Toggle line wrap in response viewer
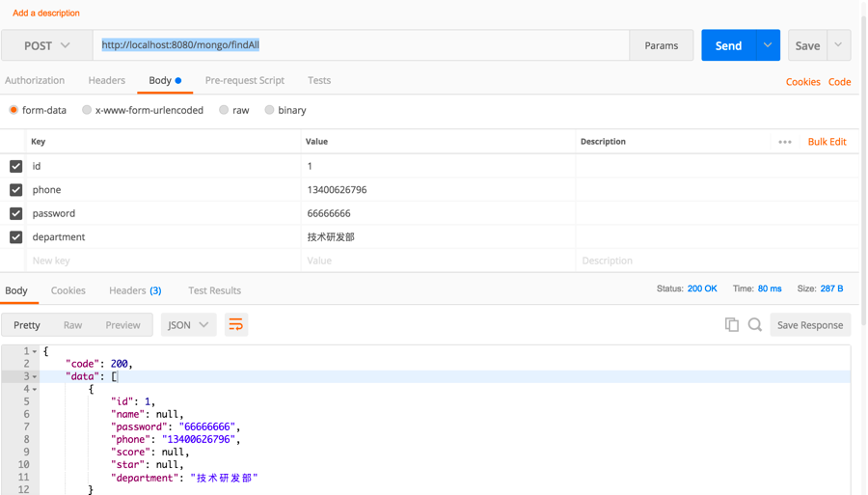 click(235, 325)
